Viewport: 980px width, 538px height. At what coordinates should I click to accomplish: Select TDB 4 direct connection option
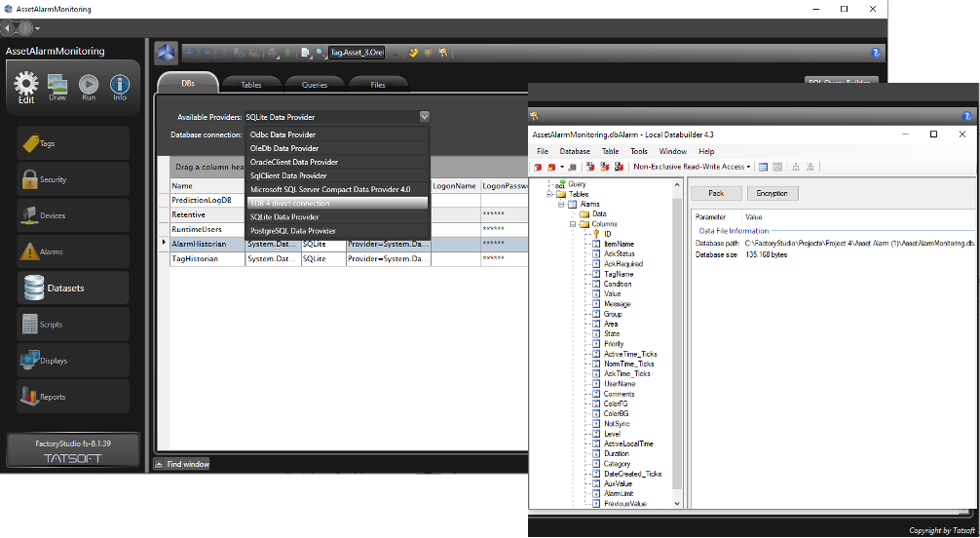coord(337,204)
